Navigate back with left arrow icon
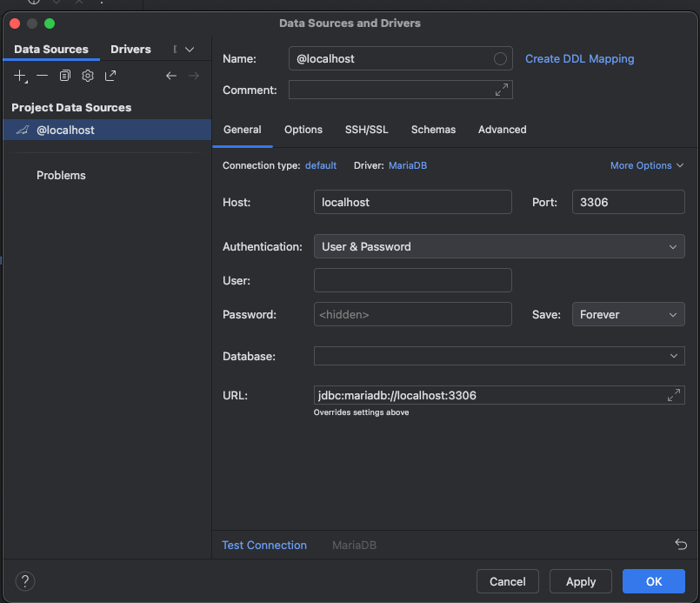This screenshot has width=700, height=603. point(171,77)
